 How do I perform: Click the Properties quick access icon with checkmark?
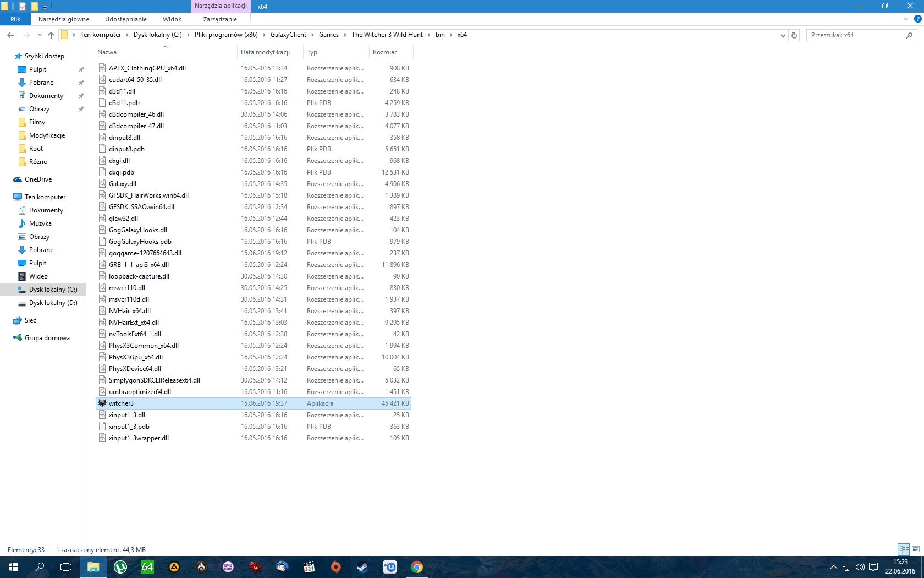coord(22,6)
